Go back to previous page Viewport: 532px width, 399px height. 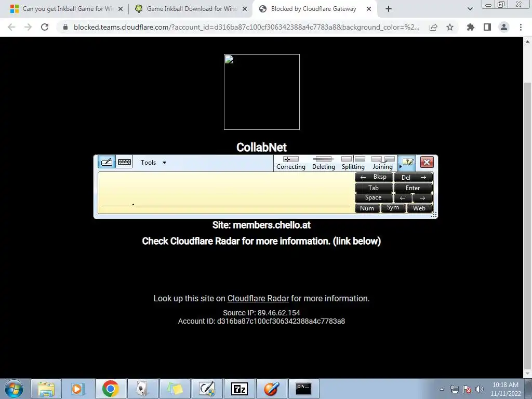[11, 27]
